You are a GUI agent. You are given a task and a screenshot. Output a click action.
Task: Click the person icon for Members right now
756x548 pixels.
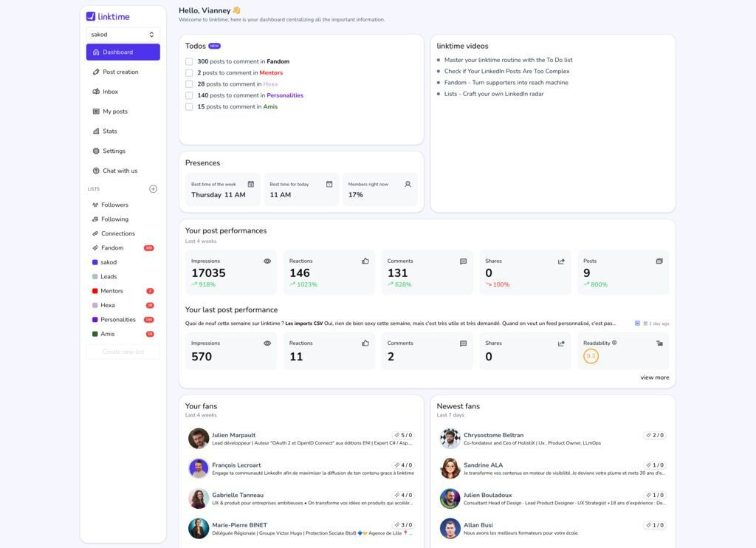(408, 185)
